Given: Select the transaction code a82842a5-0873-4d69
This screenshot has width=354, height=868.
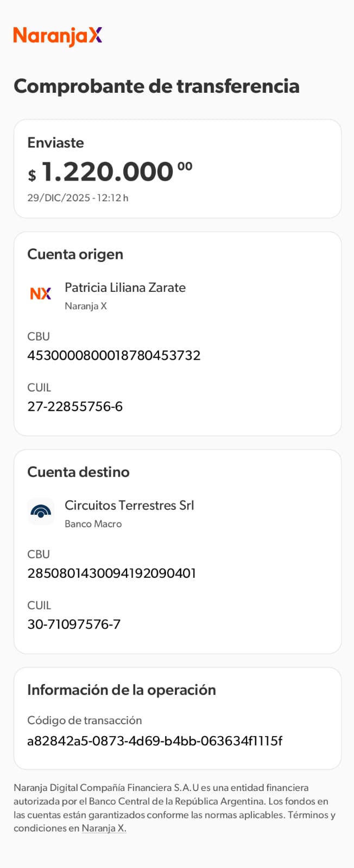Looking at the screenshot, I should click(x=155, y=741).
